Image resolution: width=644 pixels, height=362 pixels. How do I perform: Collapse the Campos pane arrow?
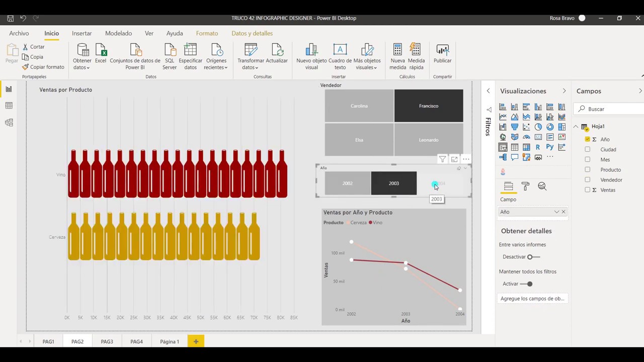click(x=640, y=91)
